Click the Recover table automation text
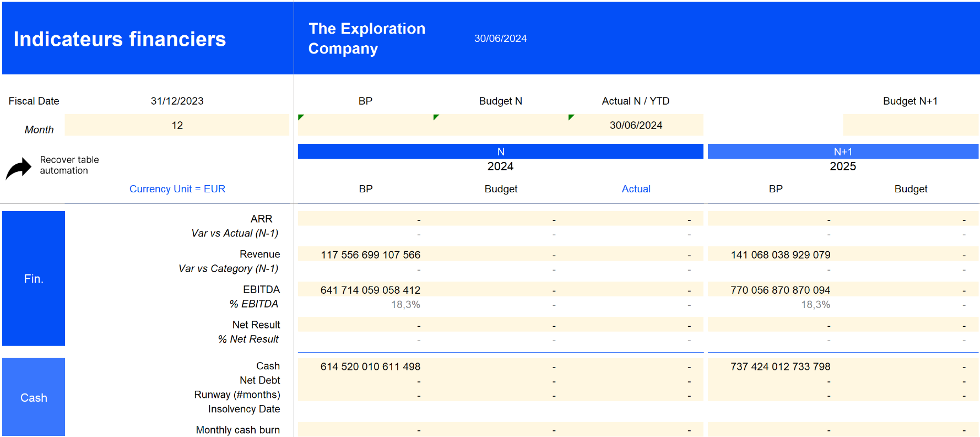 (x=69, y=165)
